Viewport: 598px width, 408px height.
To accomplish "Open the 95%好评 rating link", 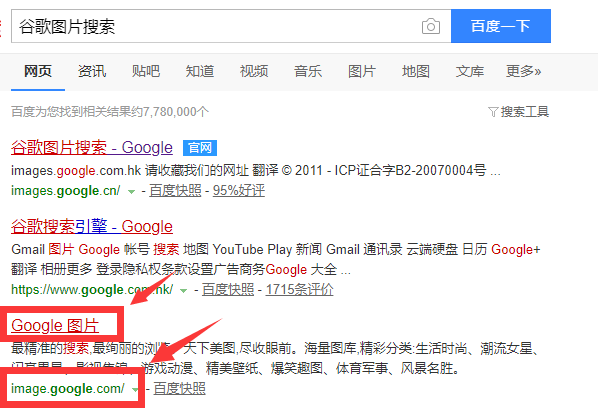I will pos(239,190).
